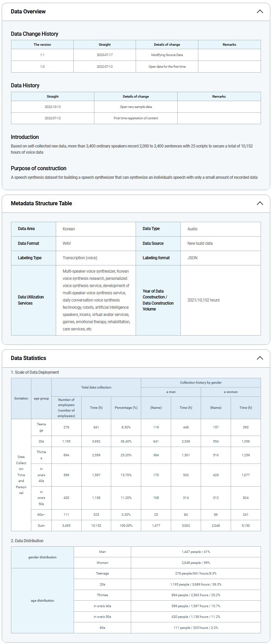Screen dimensions: 272x644
Task: Select the Data Change History heading
Action: pos(34,34)
